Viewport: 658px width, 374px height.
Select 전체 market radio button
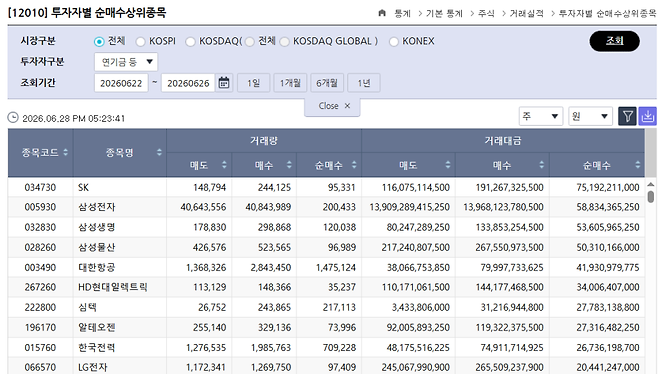[x=99, y=42]
